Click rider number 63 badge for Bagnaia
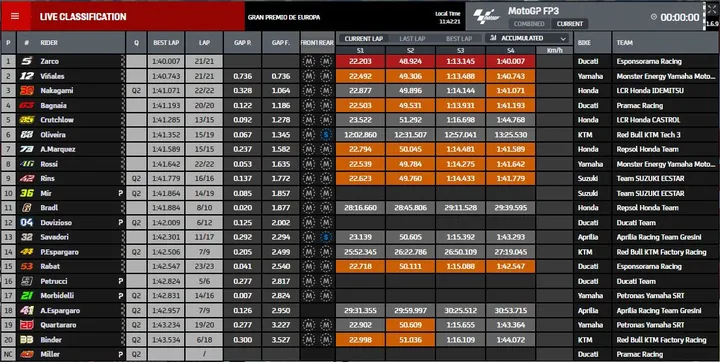The height and width of the screenshot is (362, 720). (27, 105)
